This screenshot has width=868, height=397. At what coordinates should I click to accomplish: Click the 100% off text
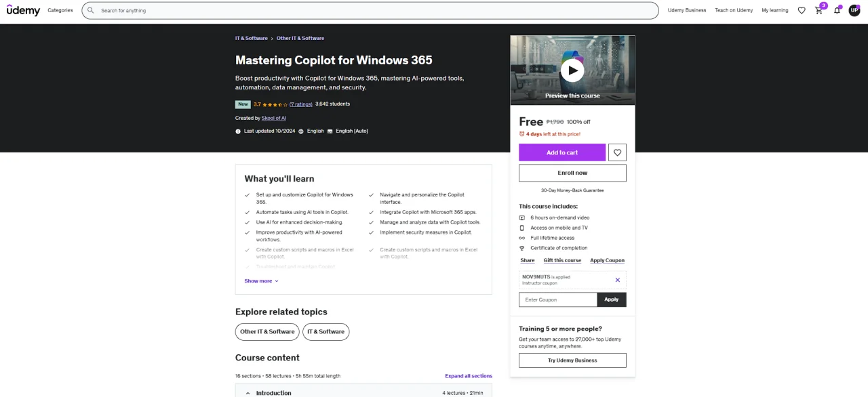click(578, 122)
